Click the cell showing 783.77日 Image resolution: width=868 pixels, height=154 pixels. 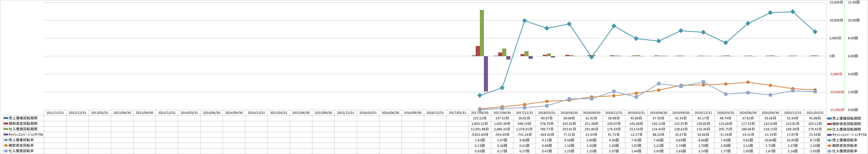(x=547, y=129)
